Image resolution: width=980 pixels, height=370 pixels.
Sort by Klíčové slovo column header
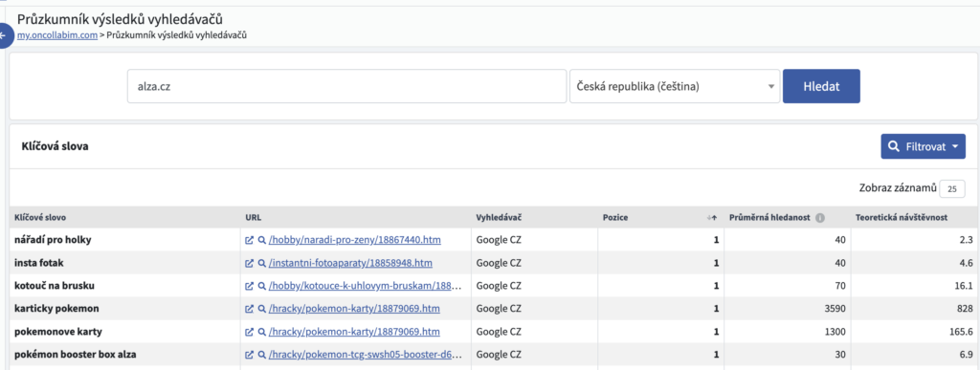40,218
